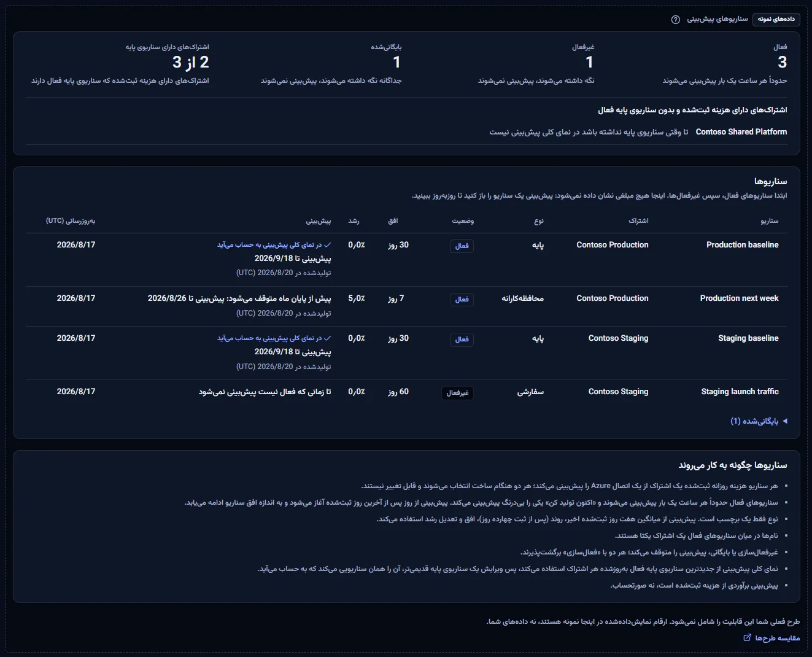This screenshot has height=657, width=812.
Task: Click the 7 روز horizon value
Action: click(396, 298)
